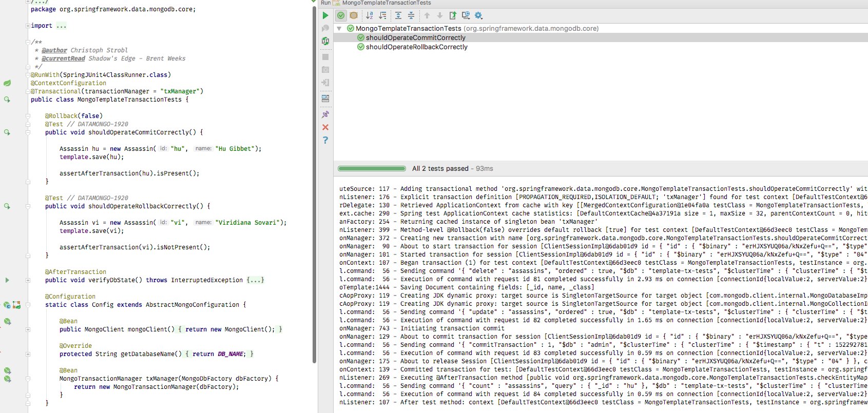The width and height of the screenshot is (868, 413).
Task: Run shouldOperateRollbackCorrectly from gutter icon
Action: (x=7, y=206)
